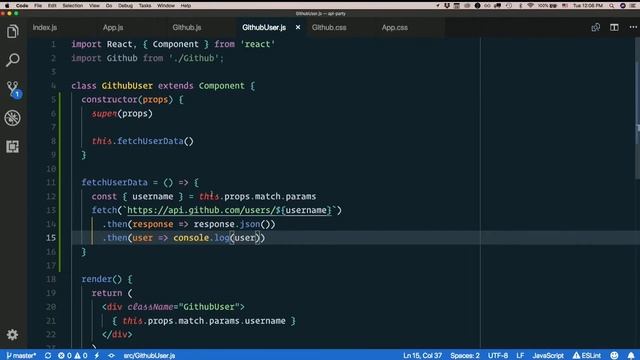This screenshot has width=640, height=360.
Task: Open the Debug view icon
Action: pyautogui.click(x=13, y=118)
